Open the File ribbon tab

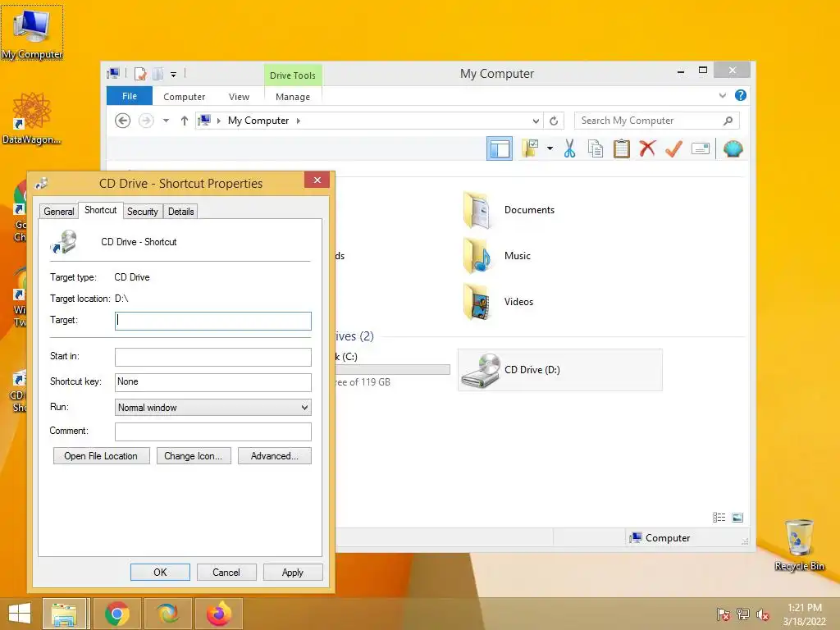pyautogui.click(x=130, y=96)
